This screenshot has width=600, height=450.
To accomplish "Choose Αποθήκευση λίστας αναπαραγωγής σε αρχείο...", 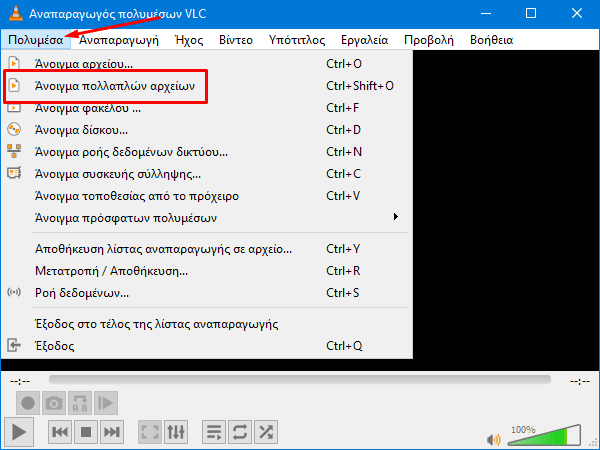I will point(207,249).
